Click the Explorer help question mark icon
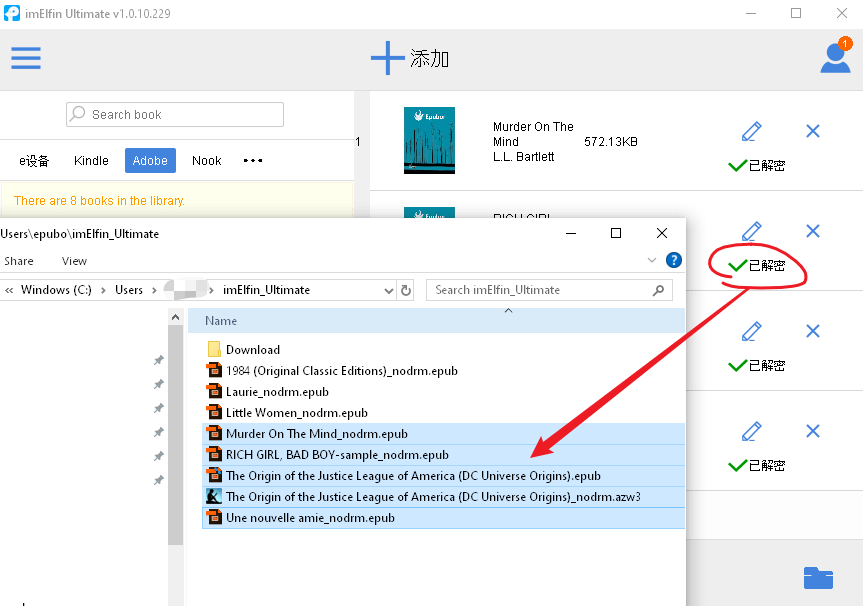This screenshot has height=606, width=863. (x=674, y=260)
